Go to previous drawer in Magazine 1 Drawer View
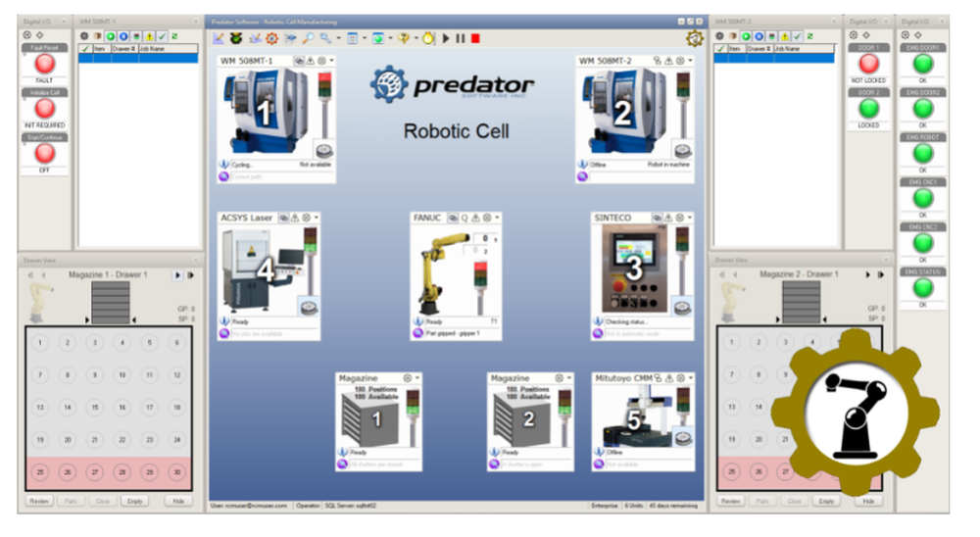This screenshot has height=537, width=980. coord(43,274)
